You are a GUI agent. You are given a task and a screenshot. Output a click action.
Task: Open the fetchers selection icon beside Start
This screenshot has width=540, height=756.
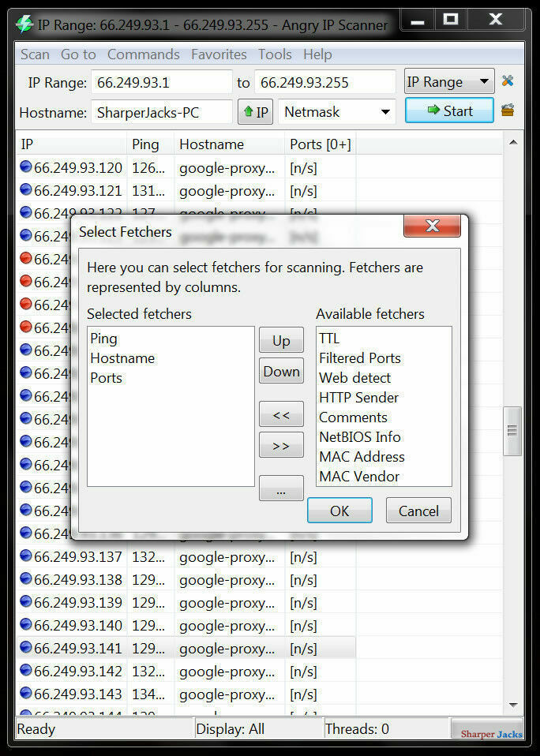pos(507,110)
